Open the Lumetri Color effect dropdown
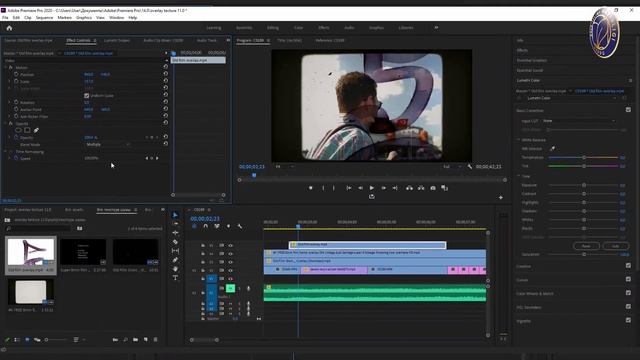Viewport: 640px width, 360px height. coord(571,98)
